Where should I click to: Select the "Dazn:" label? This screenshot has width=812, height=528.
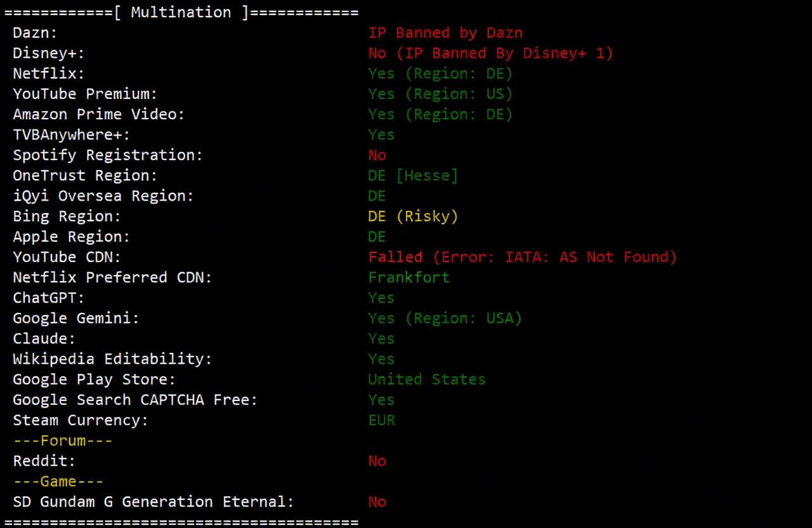click(x=36, y=33)
